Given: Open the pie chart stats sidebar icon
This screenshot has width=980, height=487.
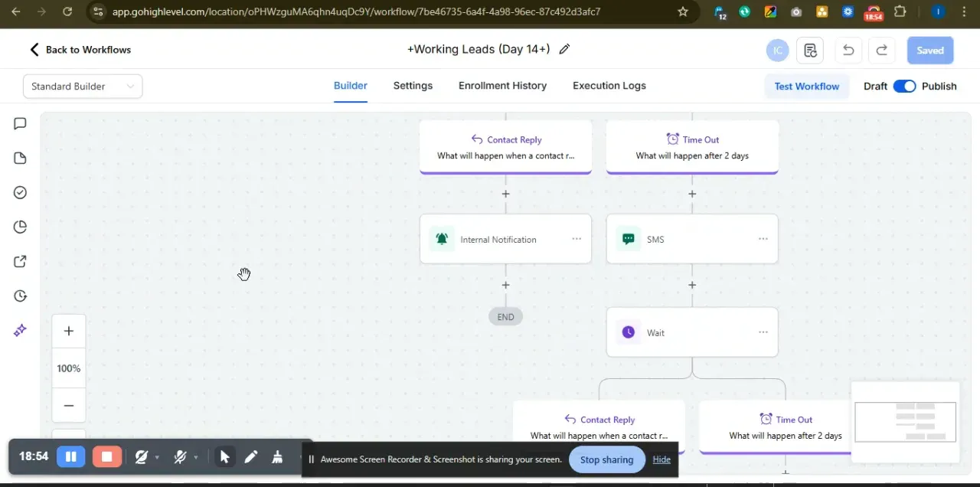Looking at the screenshot, I should [21, 227].
